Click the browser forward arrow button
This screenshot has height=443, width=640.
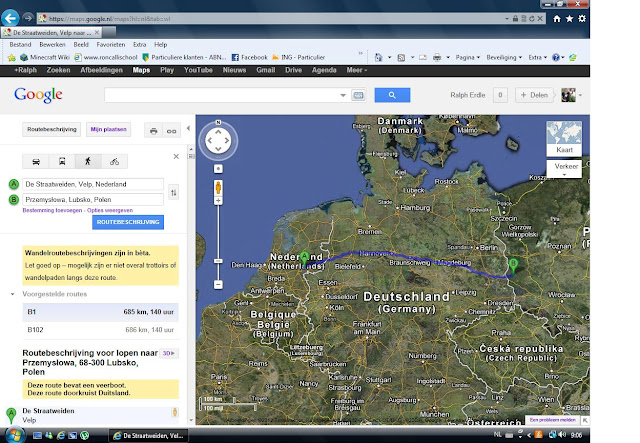pos(28,18)
